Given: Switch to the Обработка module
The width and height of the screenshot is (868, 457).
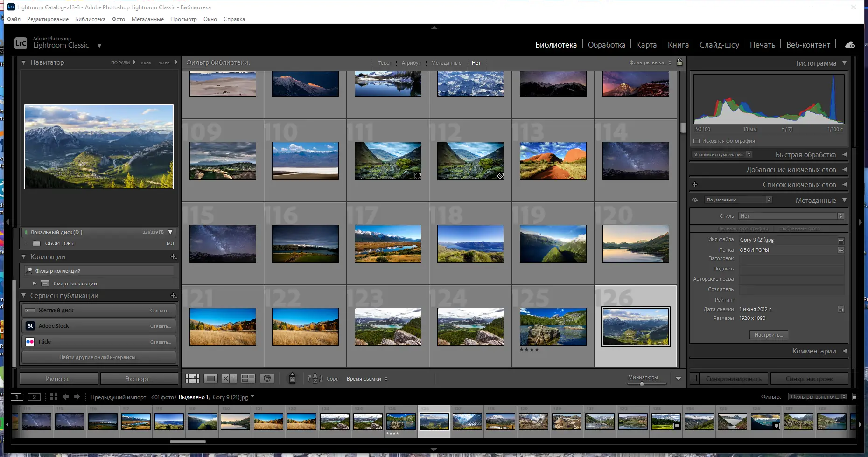Looking at the screenshot, I should 607,44.
